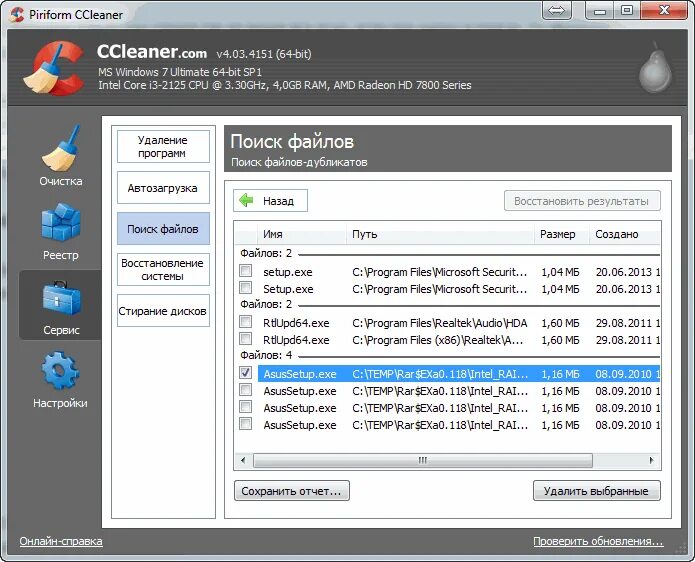The height and width of the screenshot is (562, 695).
Task: Click the Piriform pear icon
Action: pos(655,67)
